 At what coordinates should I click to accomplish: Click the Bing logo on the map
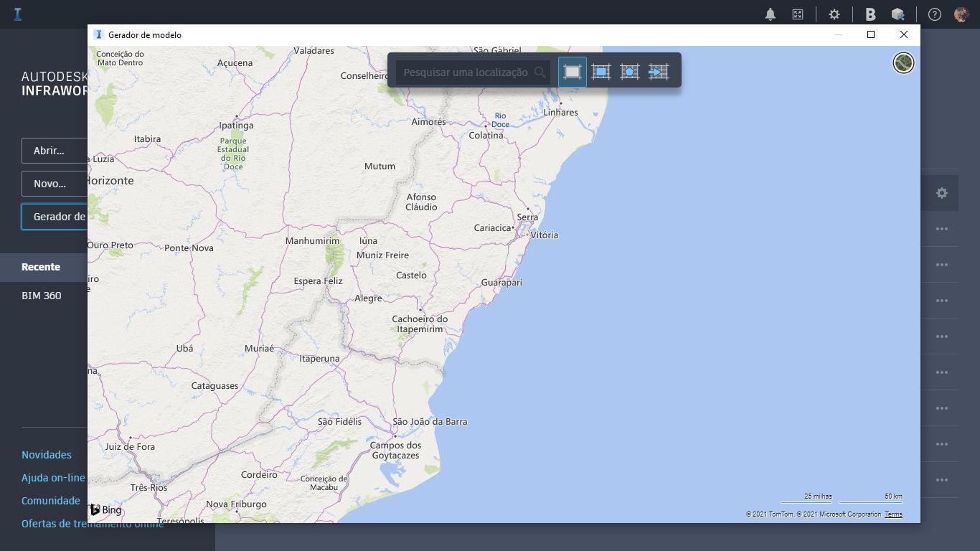106,510
